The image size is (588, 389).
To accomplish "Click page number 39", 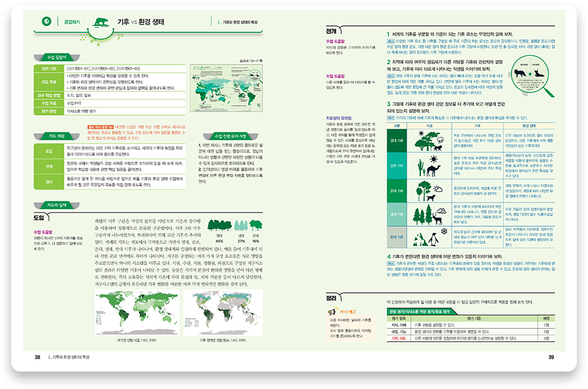I will tap(551, 357).
